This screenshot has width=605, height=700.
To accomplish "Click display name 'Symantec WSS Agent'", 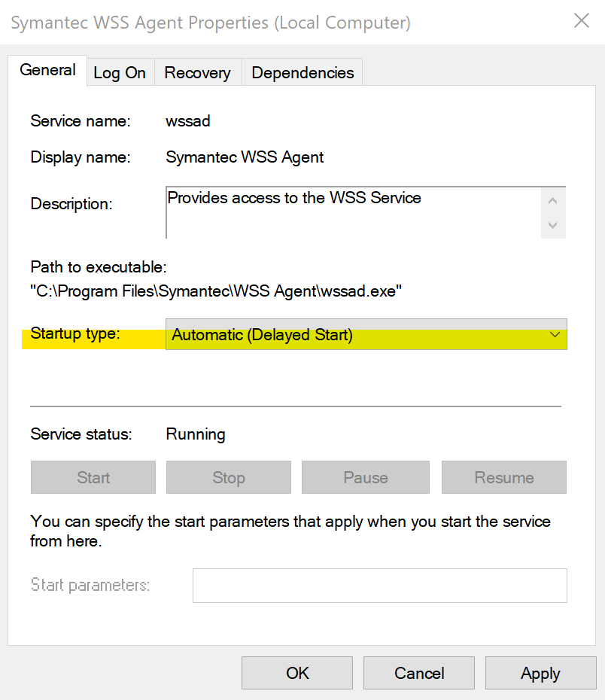I will (x=245, y=157).
